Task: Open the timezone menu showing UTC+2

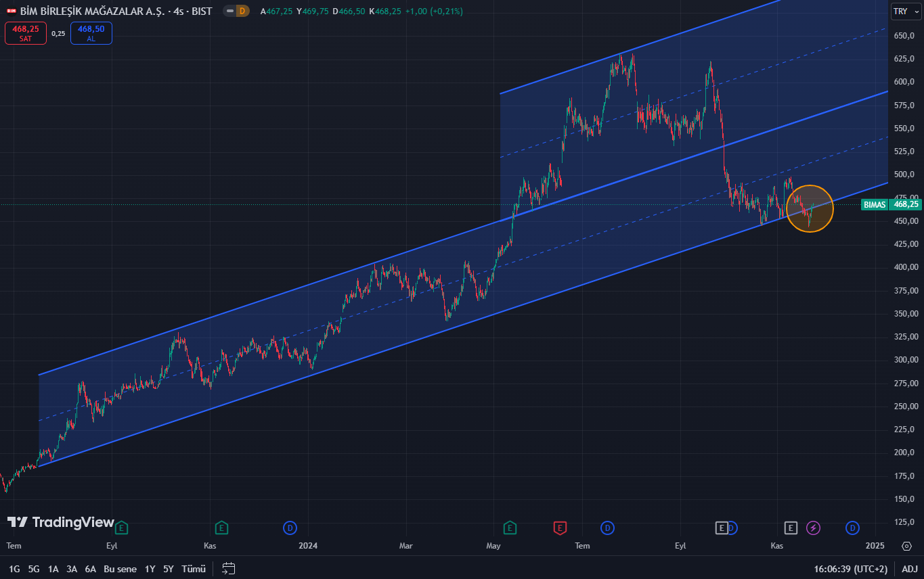Action: 850,569
